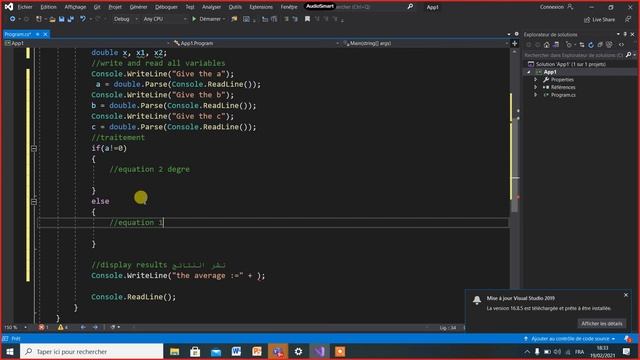Click the error count indicator icon

coord(41,327)
